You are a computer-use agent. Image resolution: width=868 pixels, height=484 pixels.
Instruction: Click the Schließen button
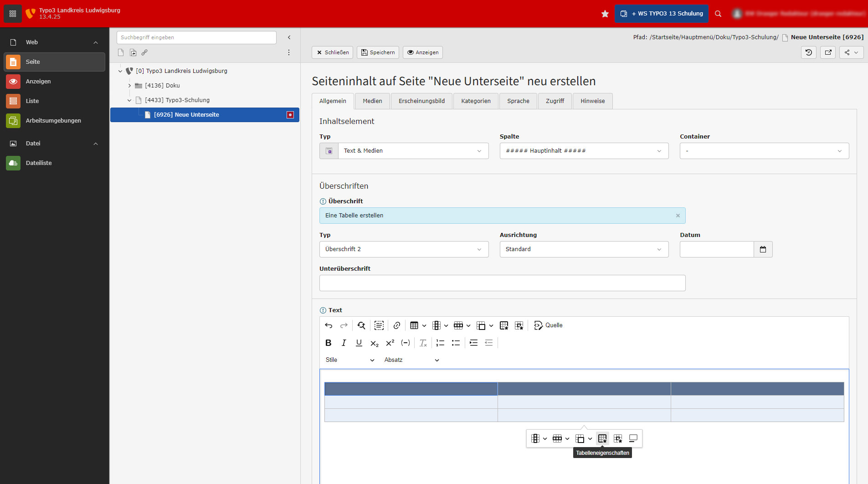(x=332, y=52)
